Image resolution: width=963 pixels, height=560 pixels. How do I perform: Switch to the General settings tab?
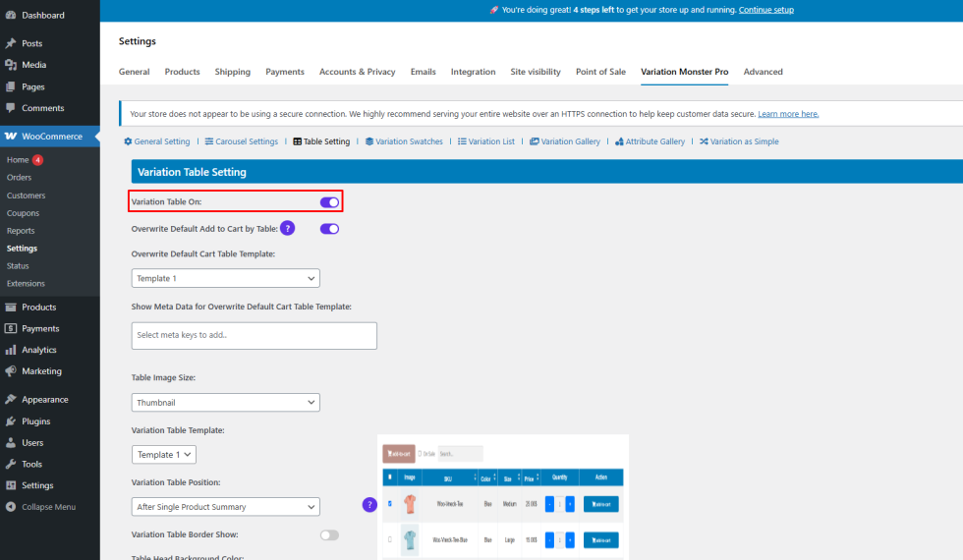click(x=134, y=72)
